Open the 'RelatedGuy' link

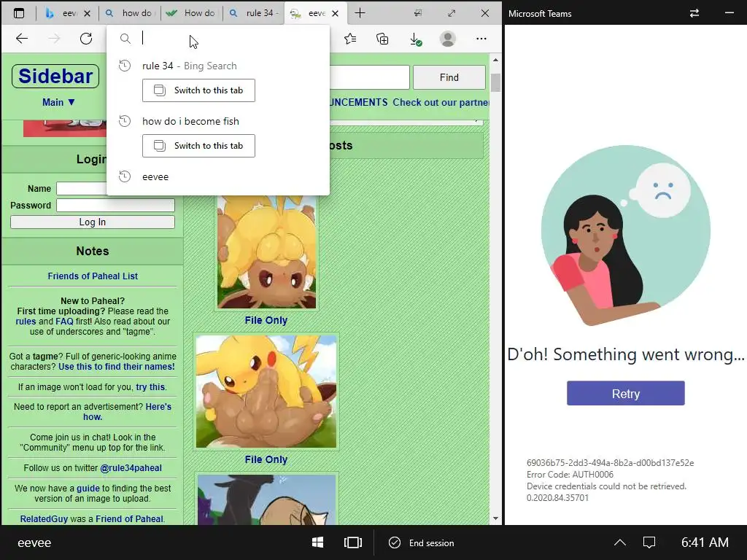pos(44,519)
